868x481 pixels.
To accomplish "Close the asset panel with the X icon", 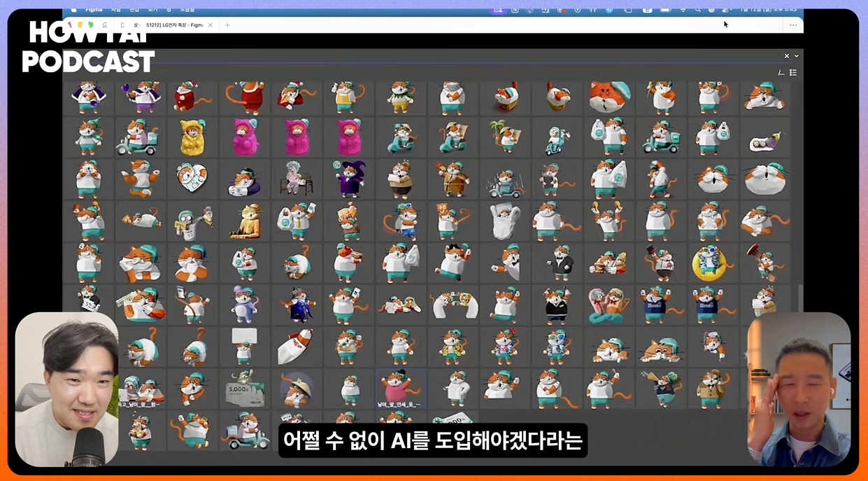I will point(786,56).
